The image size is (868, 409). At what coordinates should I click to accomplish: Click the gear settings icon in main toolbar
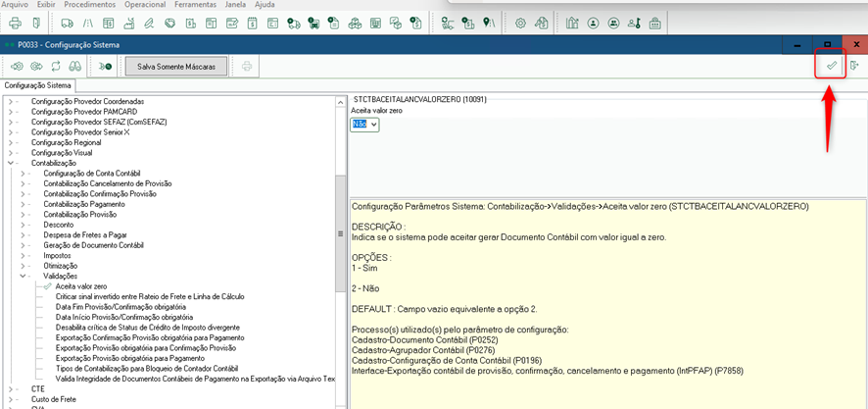coord(520,23)
